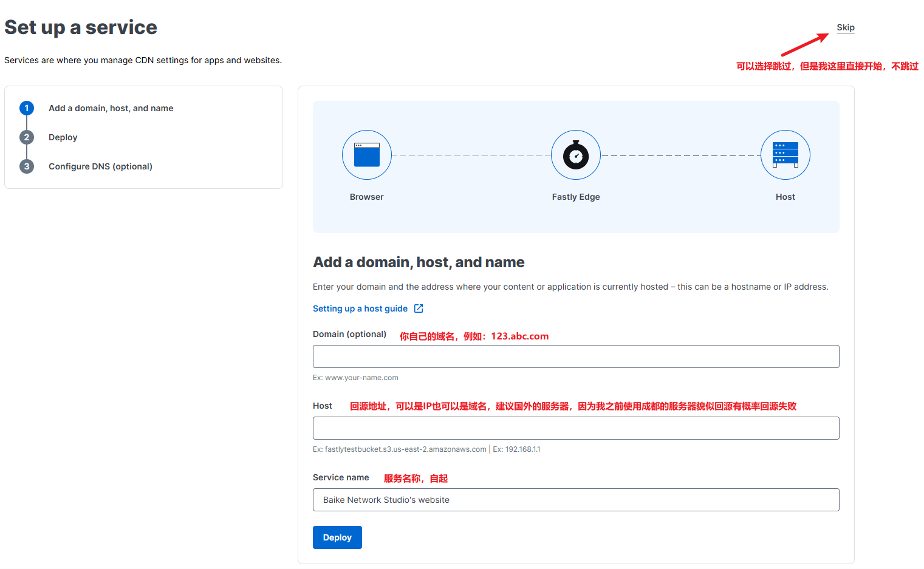The height and width of the screenshot is (569, 924).
Task: Go to "Add a domain, host, and name" step
Action: pos(111,108)
